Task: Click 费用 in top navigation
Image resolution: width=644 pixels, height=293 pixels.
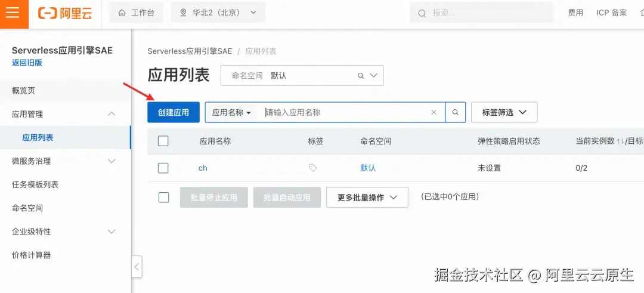Action: (x=575, y=13)
